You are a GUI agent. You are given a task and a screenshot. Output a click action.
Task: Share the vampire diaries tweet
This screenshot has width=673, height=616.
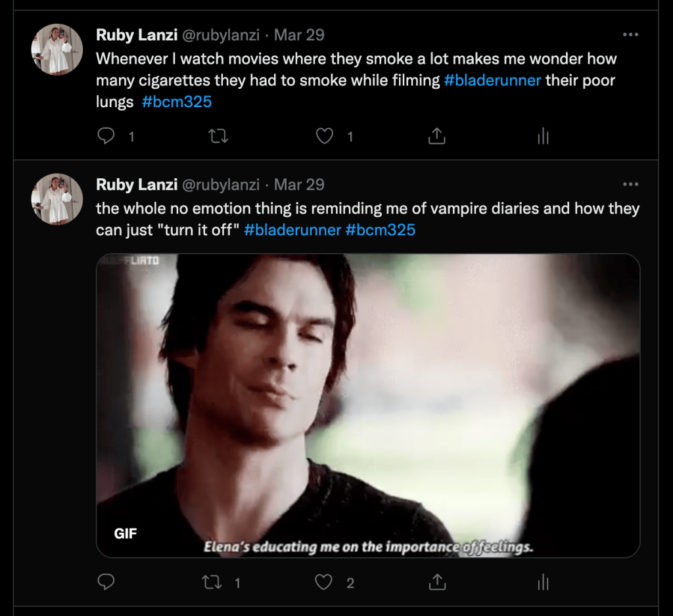[x=437, y=582]
